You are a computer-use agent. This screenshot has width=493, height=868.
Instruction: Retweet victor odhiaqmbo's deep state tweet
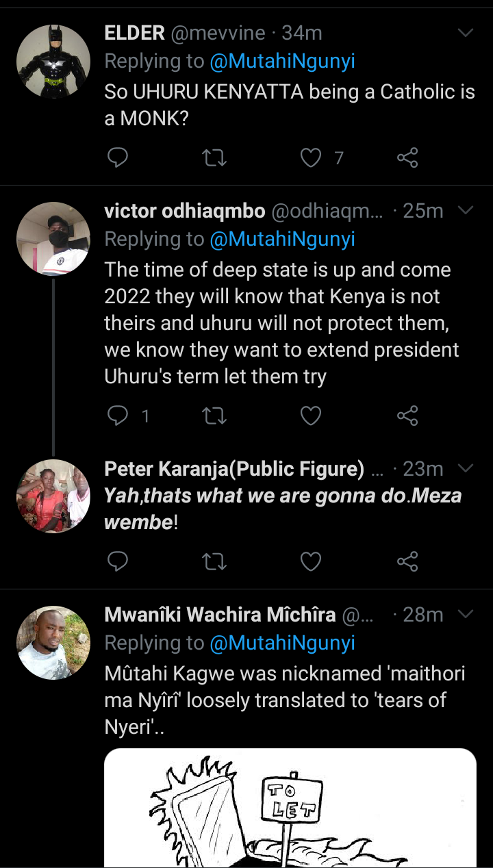(x=215, y=415)
